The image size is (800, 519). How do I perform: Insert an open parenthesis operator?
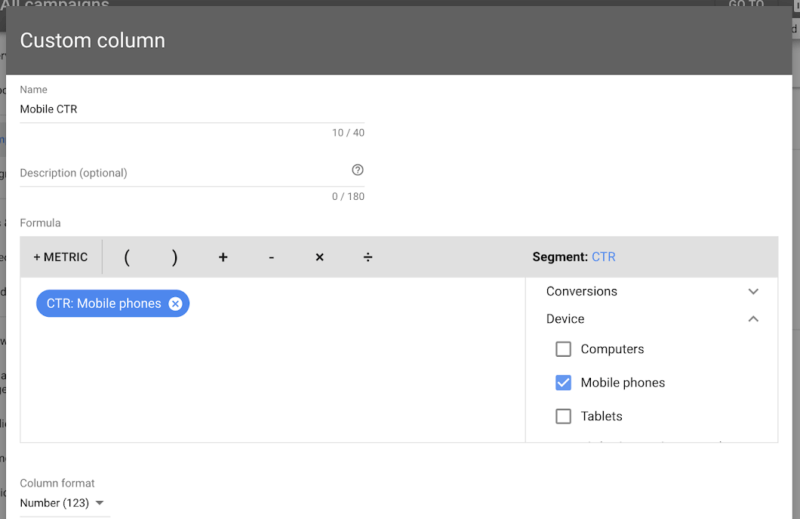click(x=127, y=257)
